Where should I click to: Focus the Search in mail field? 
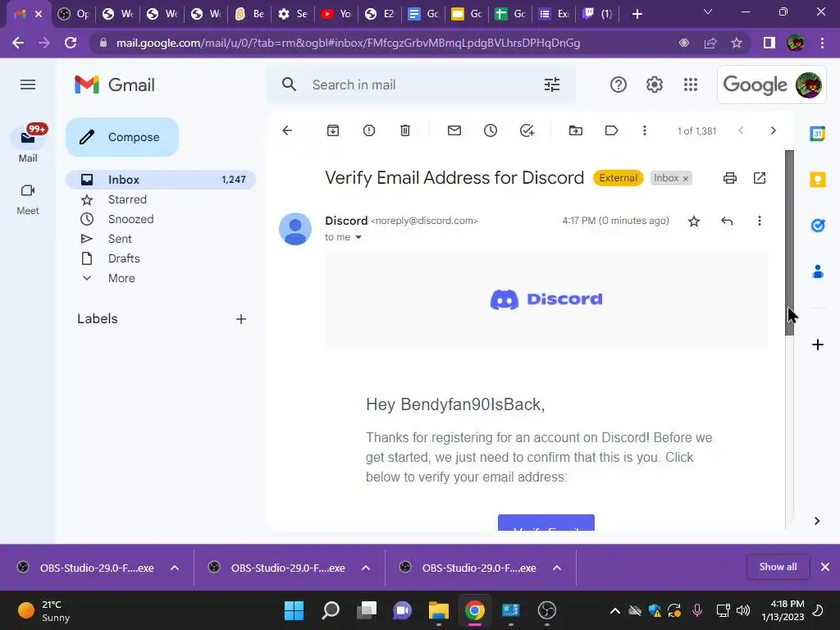coord(421,84)
